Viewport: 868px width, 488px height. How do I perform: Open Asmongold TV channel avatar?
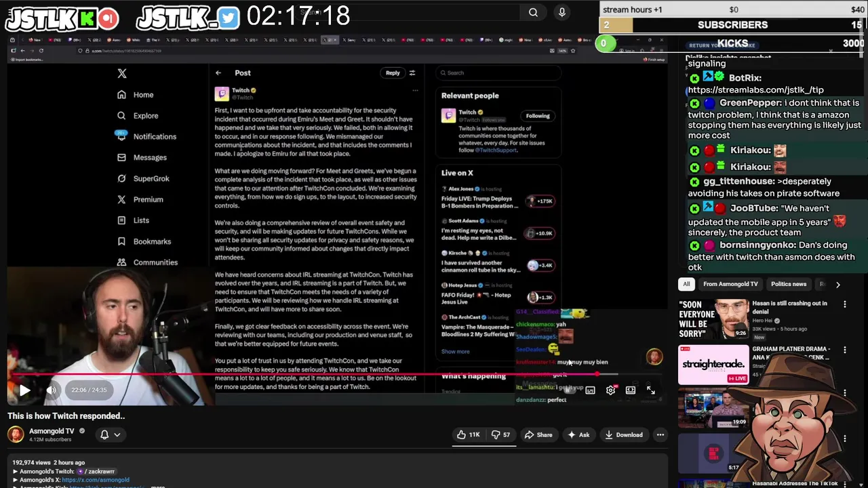tap(16, 434)
